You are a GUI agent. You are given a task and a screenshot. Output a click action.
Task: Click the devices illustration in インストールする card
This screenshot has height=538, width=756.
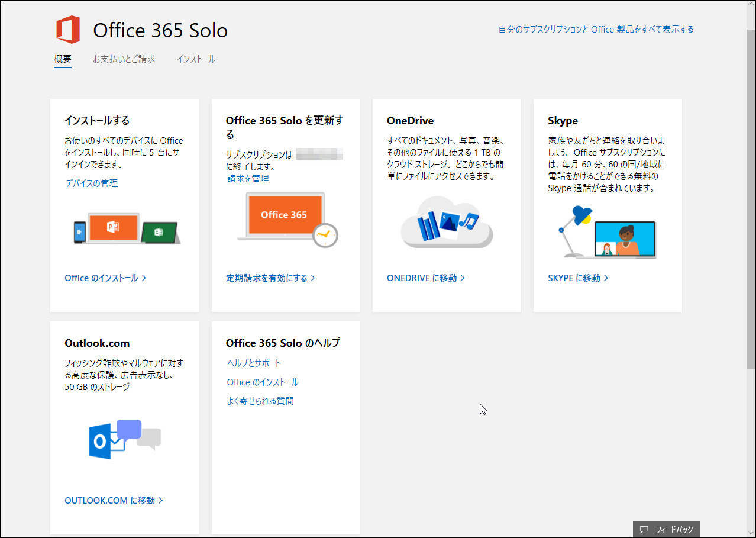[x=127, y=228]
